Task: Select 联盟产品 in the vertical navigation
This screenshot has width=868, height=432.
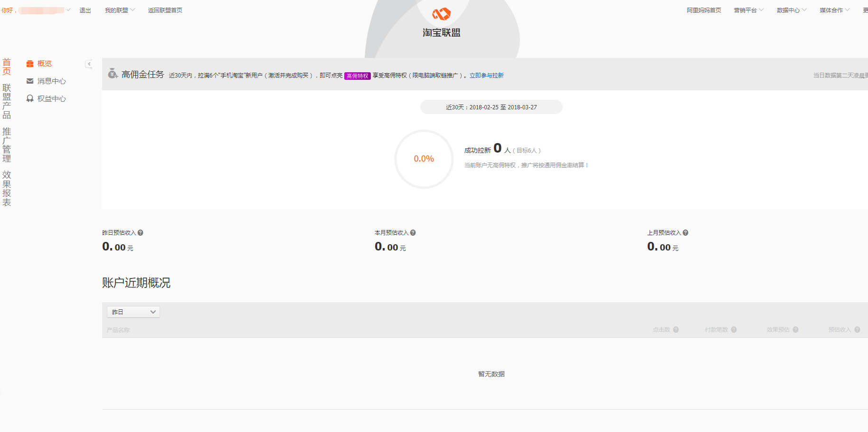Action: (7, 102)
